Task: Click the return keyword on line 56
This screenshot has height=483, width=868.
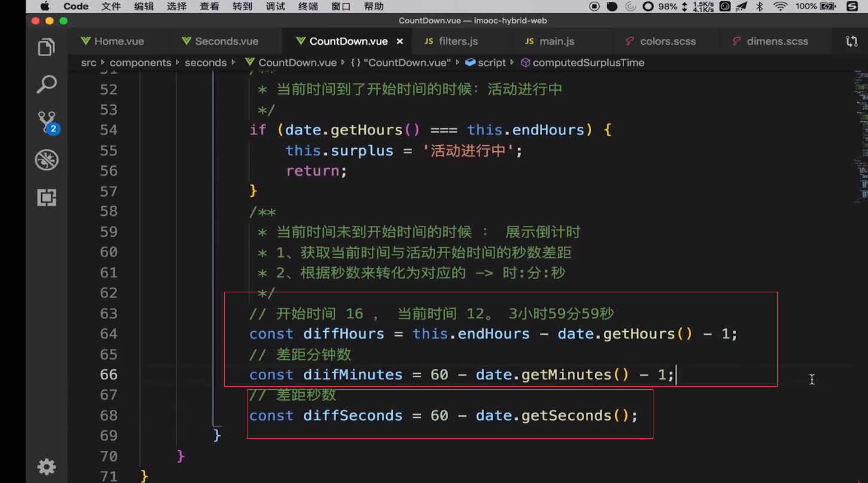Action: pyautogui.click(x=312, y=170)
